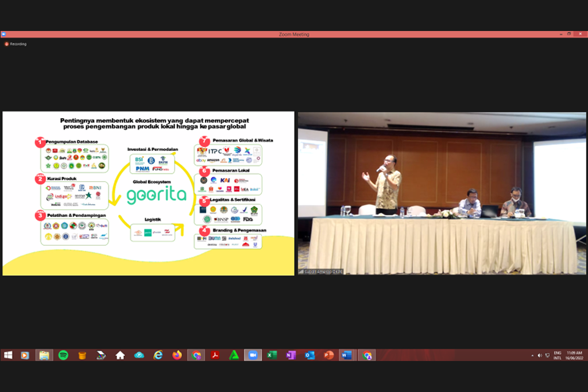Screen dimensions: 588x392
Task: Switch to PowerPoint in the taskbar
Action: coord(328,355)
